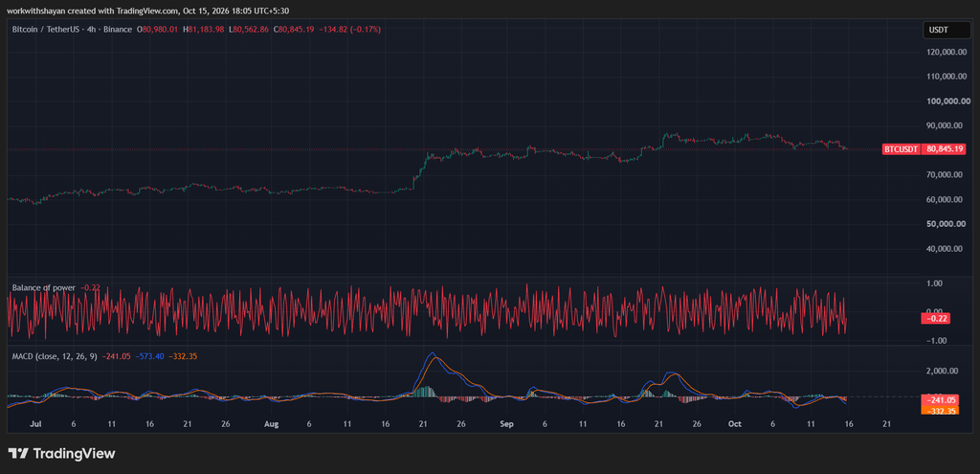Image resolution: width=980 pixels, height=474 pixels.
Task: Click the Sep label on time axis
Action: click(x=506, y=424)
